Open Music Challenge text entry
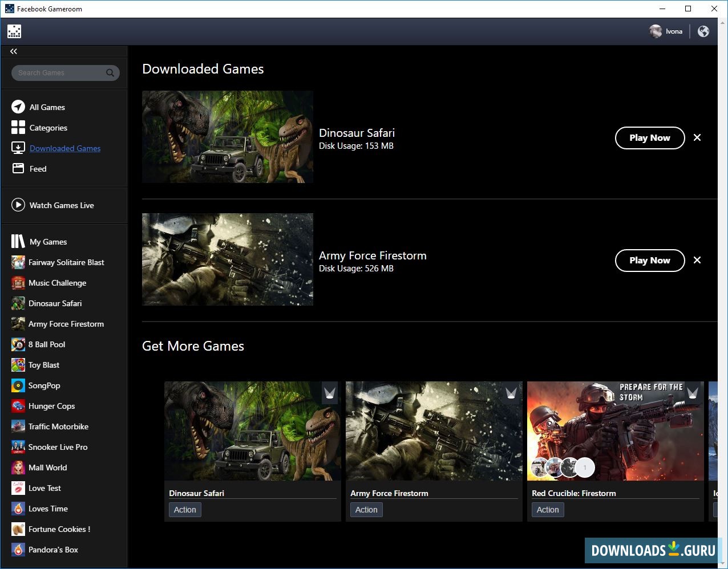This screenshot has height=569, width=728. (58, 283)
